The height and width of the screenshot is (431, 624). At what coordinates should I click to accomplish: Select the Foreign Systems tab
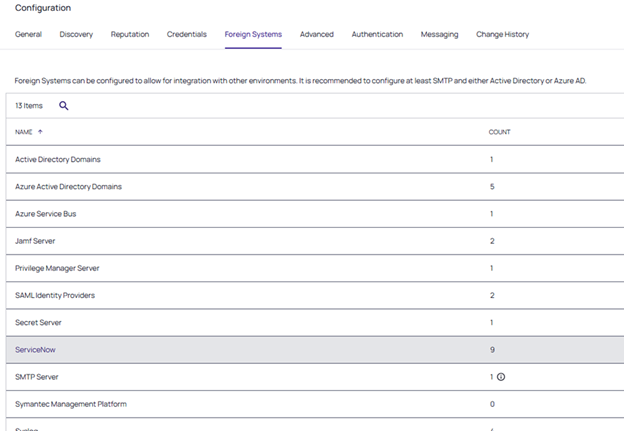point(253,34)
